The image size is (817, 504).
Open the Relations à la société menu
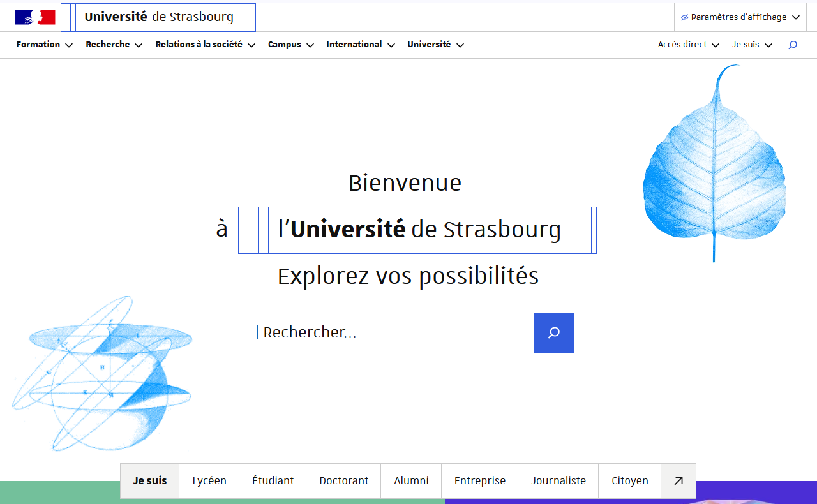coord(205,45)
